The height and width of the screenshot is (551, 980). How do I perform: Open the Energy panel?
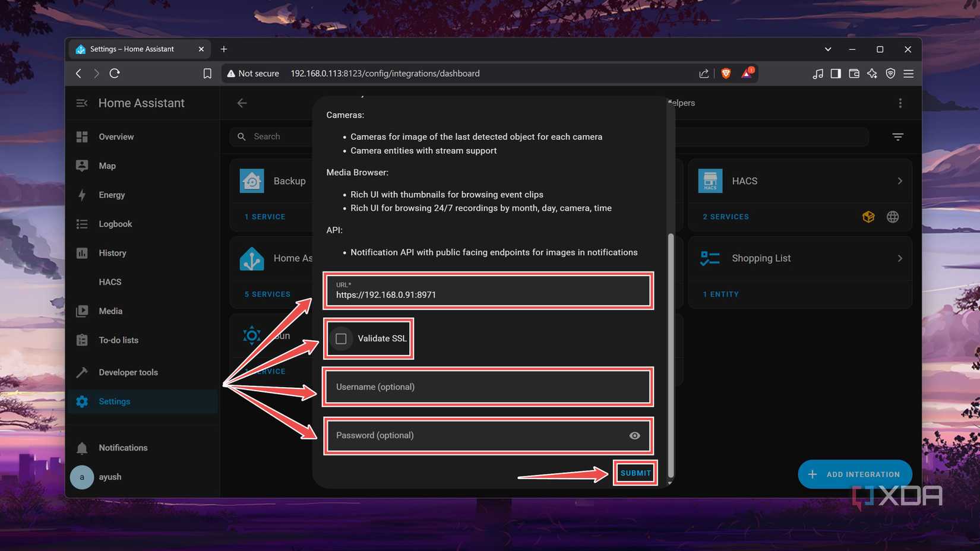pos(112,195)
